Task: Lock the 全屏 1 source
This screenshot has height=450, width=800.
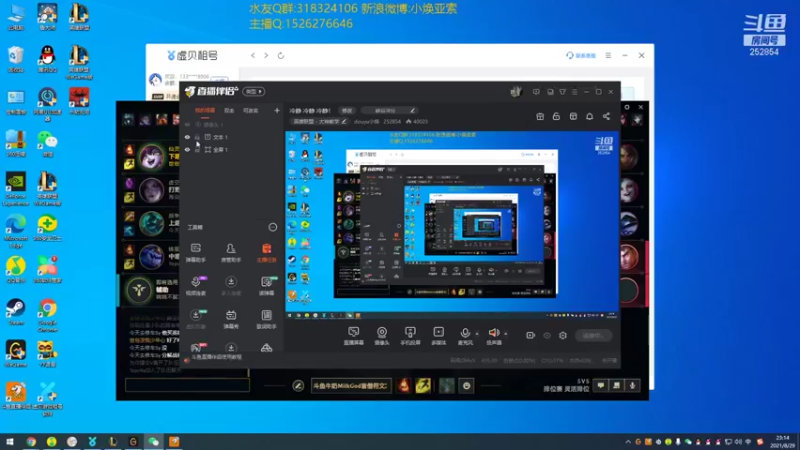Action: click(197, 149)
